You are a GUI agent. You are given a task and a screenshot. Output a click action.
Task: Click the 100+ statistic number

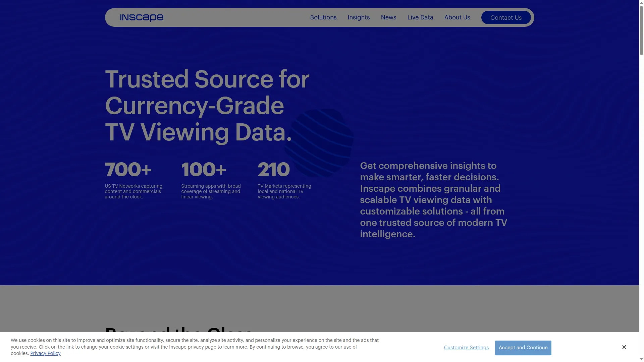204,169
